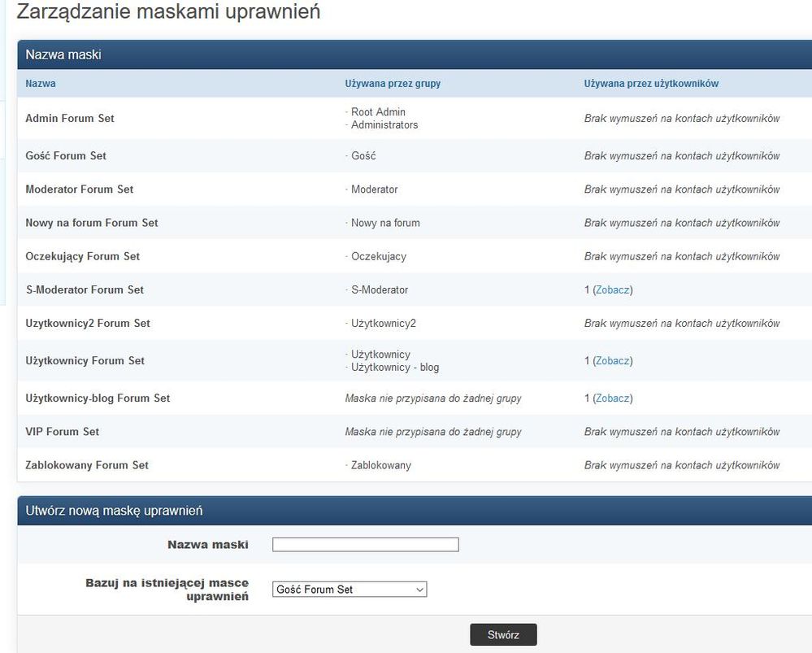Open the Użytkownicy2 Forum Set mask
Screen dimensions: 812x653
pyautogui.click(x=88, y=323)
